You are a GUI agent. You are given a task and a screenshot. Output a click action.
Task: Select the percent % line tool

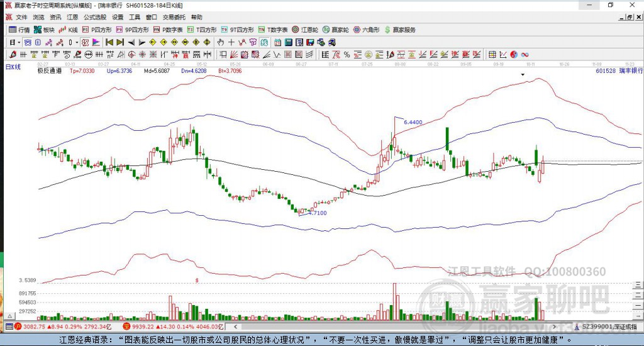pos(347,55)
